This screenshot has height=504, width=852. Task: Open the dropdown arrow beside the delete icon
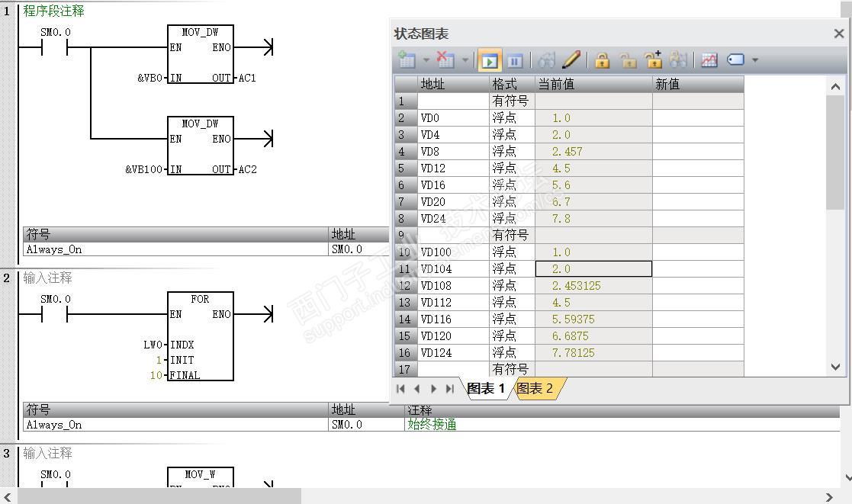(x=465, y=60)
